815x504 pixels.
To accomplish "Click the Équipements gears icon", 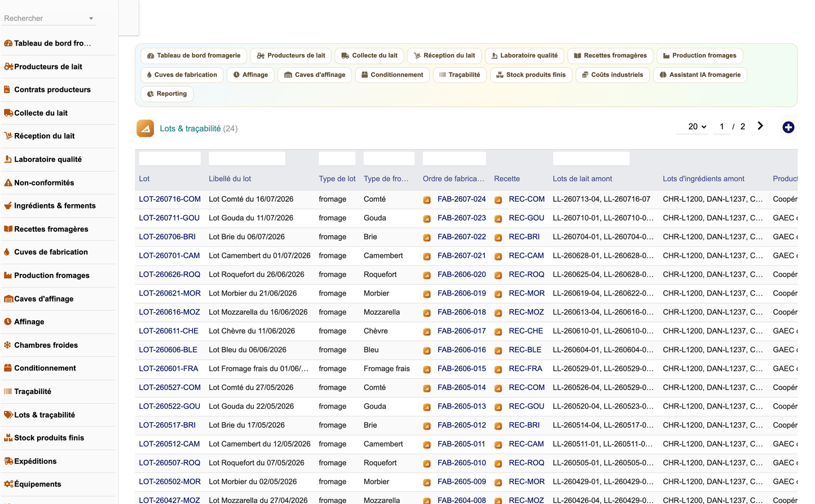I will (x=8, y=484).
